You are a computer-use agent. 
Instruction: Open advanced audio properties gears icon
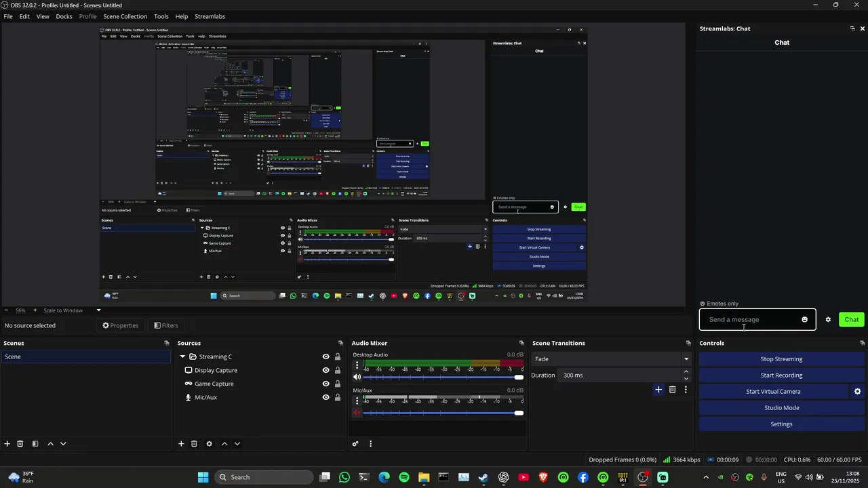pos(355,444)
